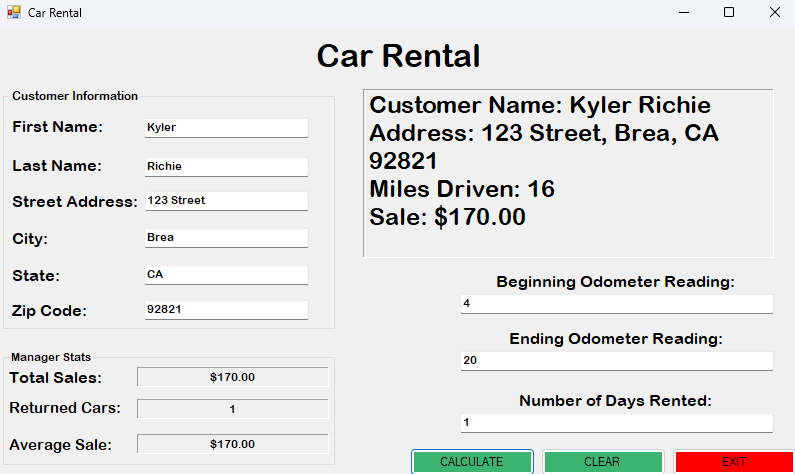Click the red EXIT button
795x474 pixels.
click(734, 462)
